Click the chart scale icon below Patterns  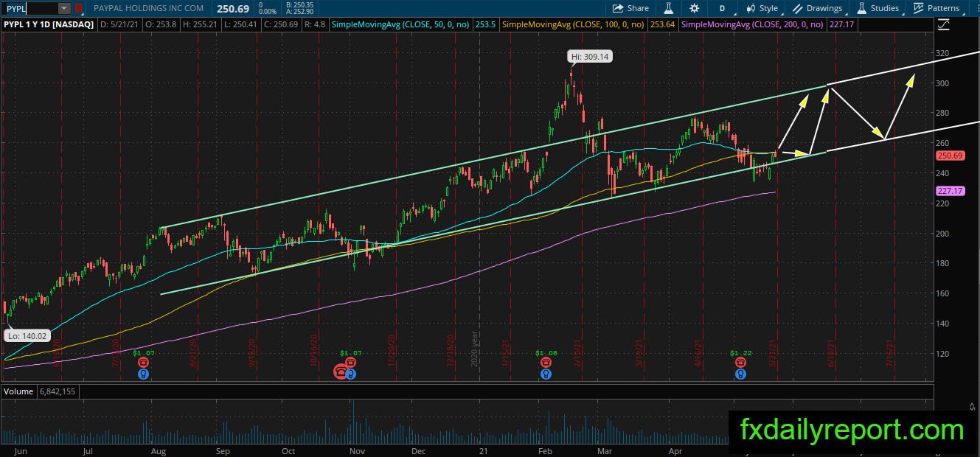coord(943,24)
